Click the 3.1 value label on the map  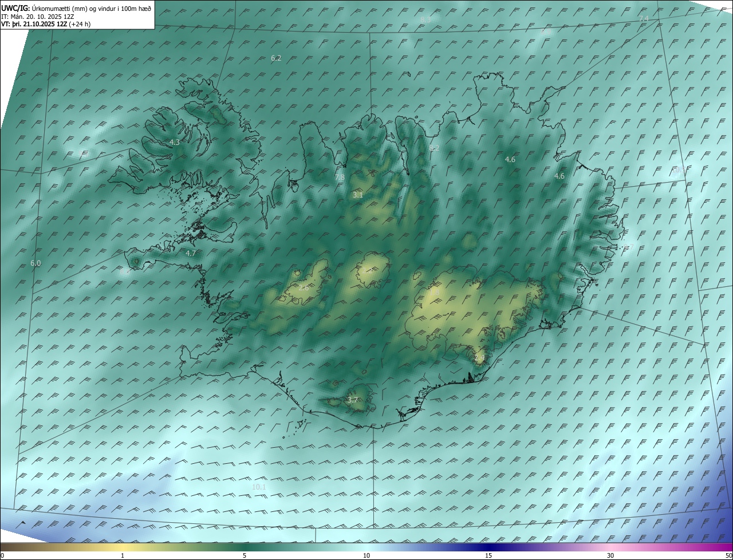[358, 195]
